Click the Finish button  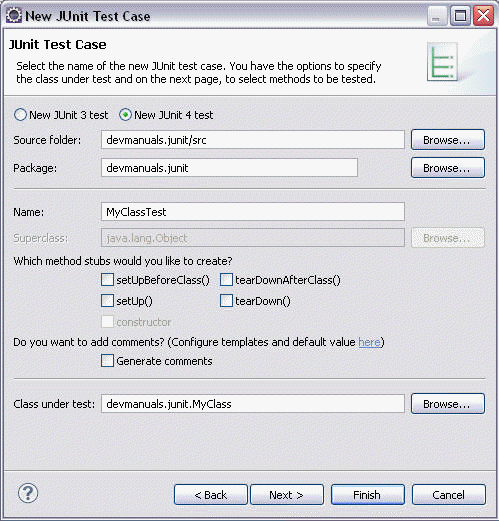368,495
